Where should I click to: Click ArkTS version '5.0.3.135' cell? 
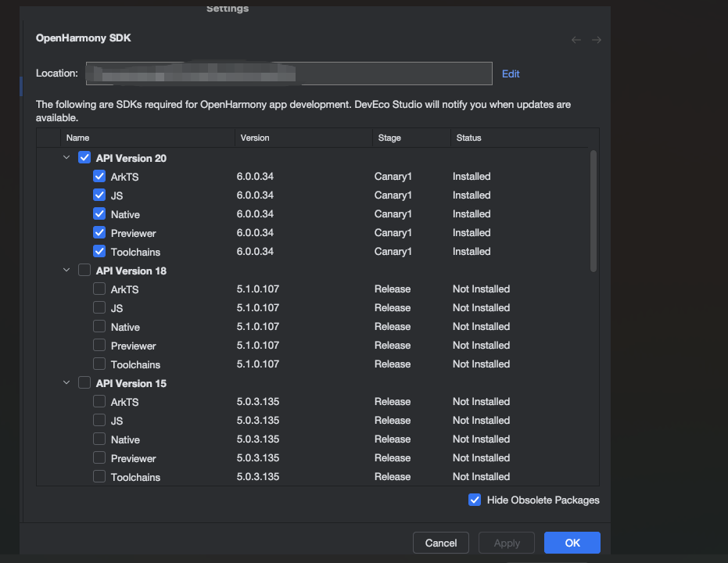(x=258, y=401)
